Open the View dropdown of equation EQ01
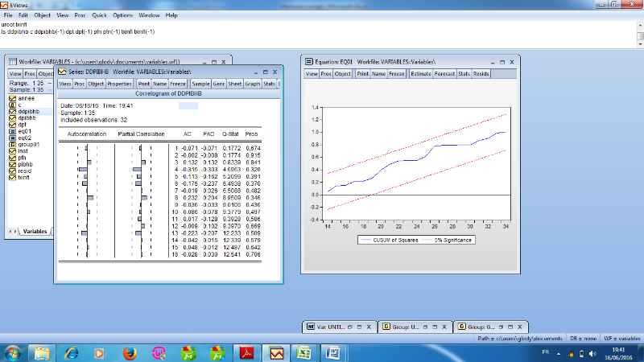 click(311, 74)
